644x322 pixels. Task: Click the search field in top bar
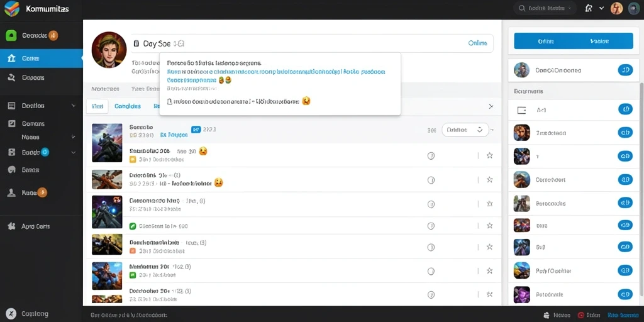pos(545,8)
